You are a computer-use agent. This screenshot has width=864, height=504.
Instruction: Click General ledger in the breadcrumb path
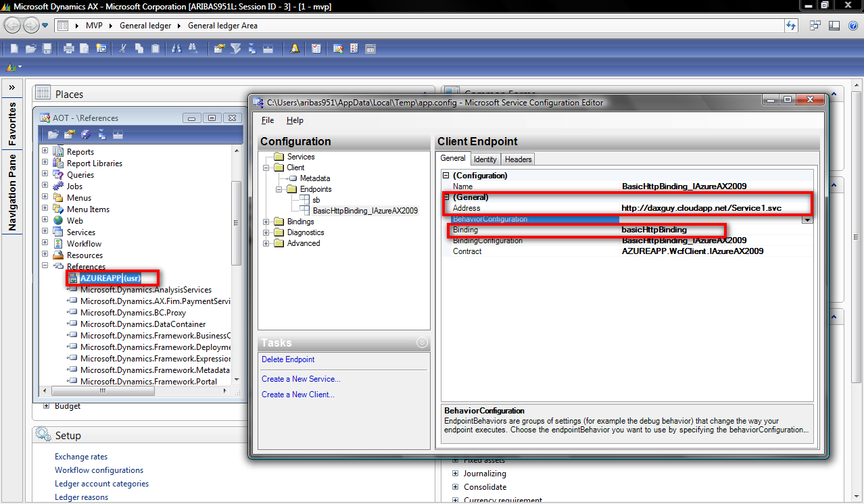[x=145, y=26]
